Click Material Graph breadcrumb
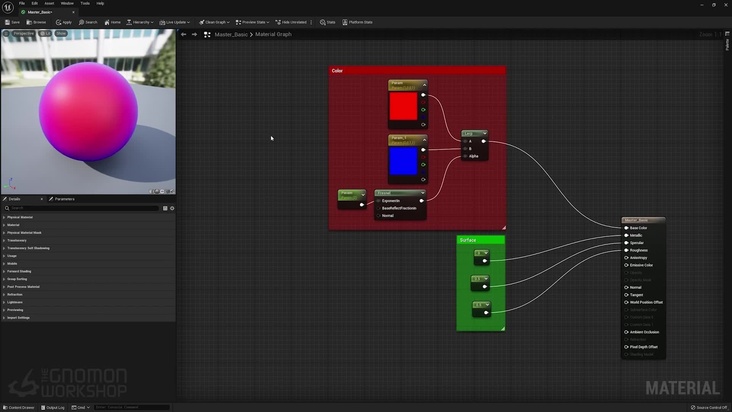 [273, 35]
